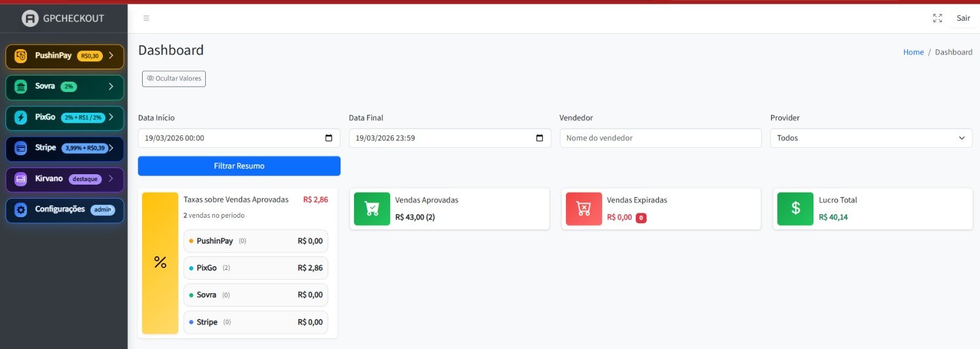This screenshot has height=349, width=980.
Task: Click the R$0,30 PushinPay badge
Action: [90, 56]
